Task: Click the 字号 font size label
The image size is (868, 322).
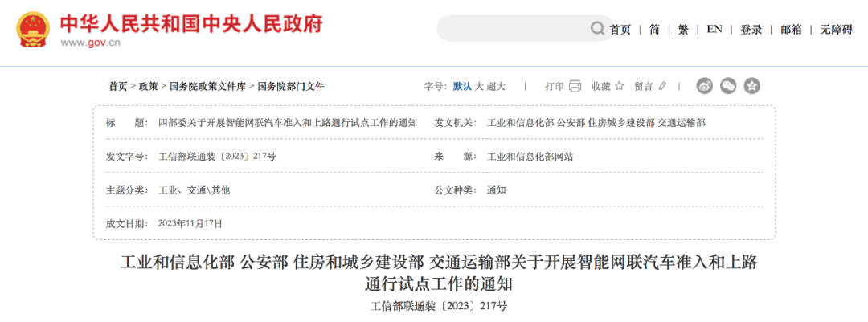Action: coord(436,86)
